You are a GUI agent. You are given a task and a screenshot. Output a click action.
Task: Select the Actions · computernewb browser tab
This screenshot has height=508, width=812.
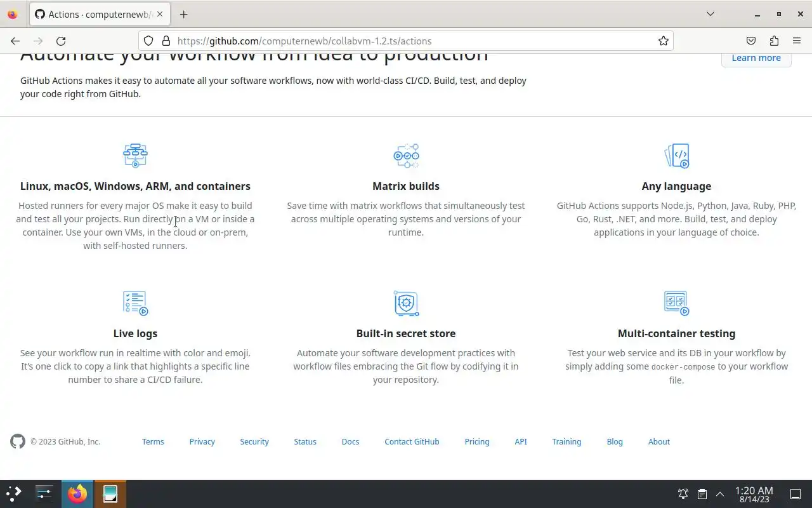click(99, 14)
